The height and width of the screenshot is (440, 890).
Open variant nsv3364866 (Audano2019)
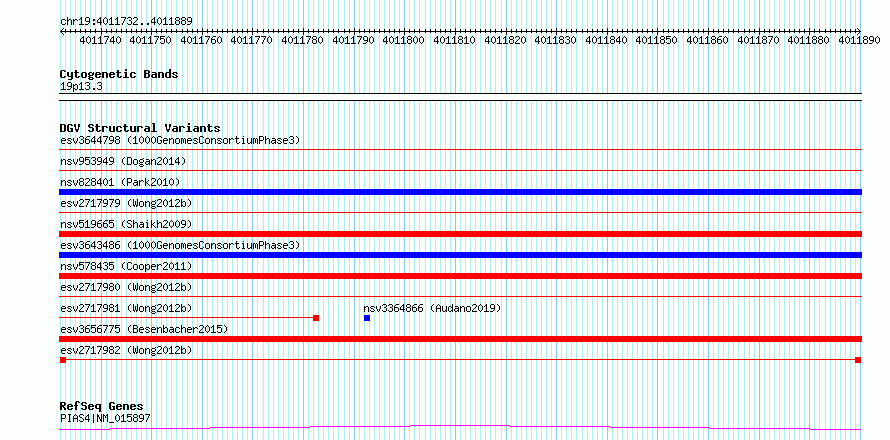pyautogui.click(x=432, y=308)
